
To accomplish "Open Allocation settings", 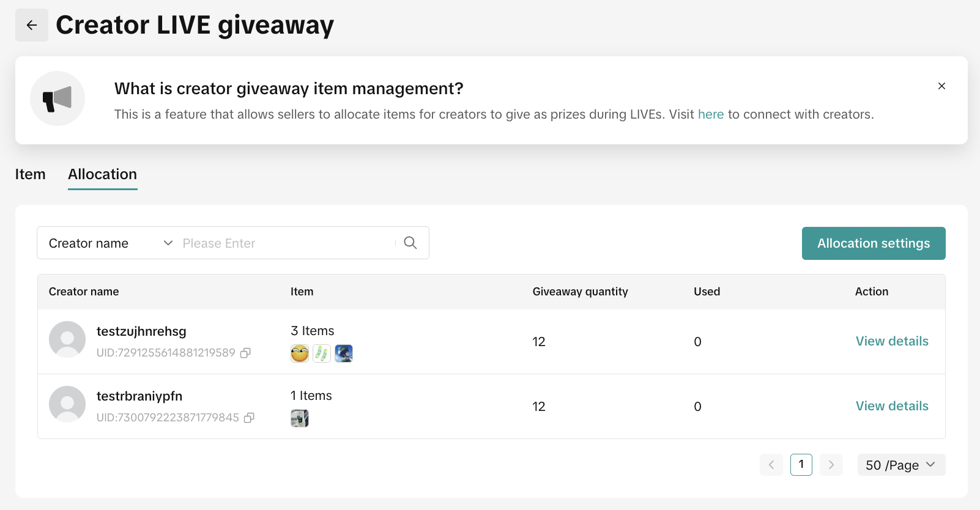I will coord(874,243).
